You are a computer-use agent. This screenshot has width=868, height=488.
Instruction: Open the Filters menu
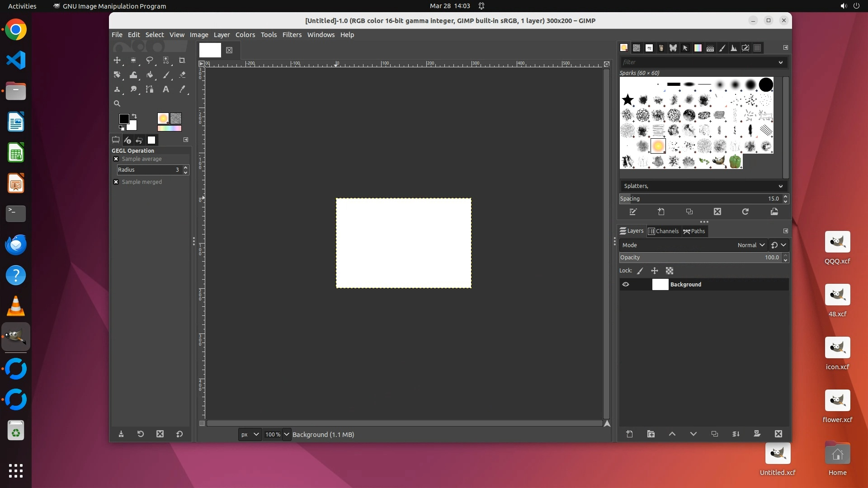pos(292,35)
